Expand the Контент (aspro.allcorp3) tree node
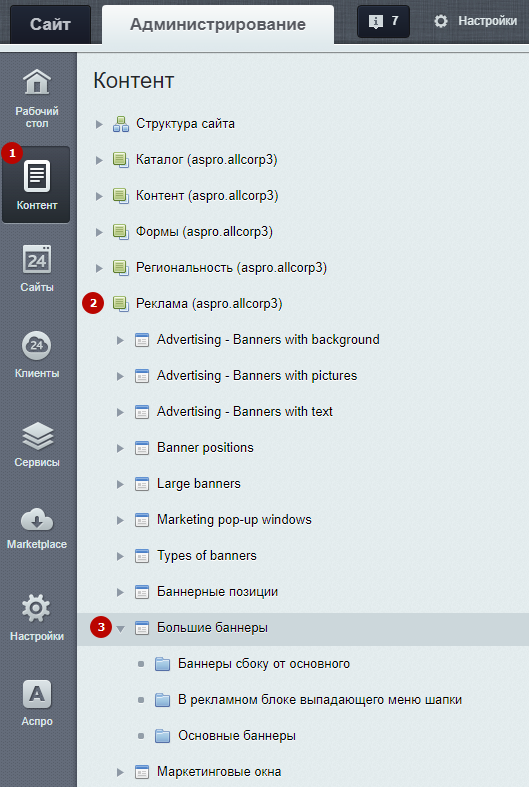529x787 pixels. click(x=99, y=196)
